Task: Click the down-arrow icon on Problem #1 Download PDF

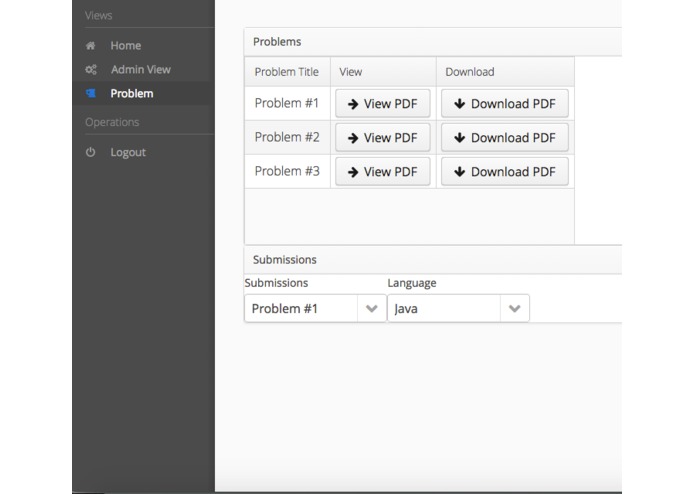Action: [460, 104]
